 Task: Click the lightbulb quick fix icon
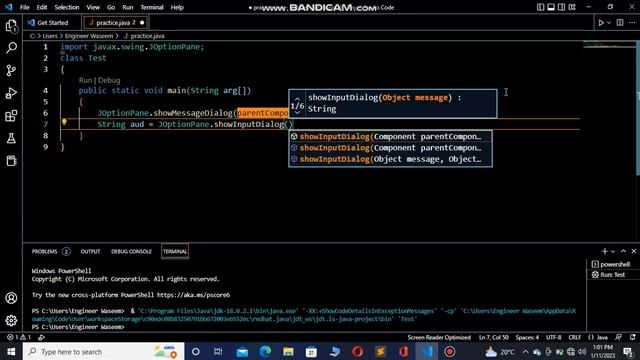pos(64,122)
